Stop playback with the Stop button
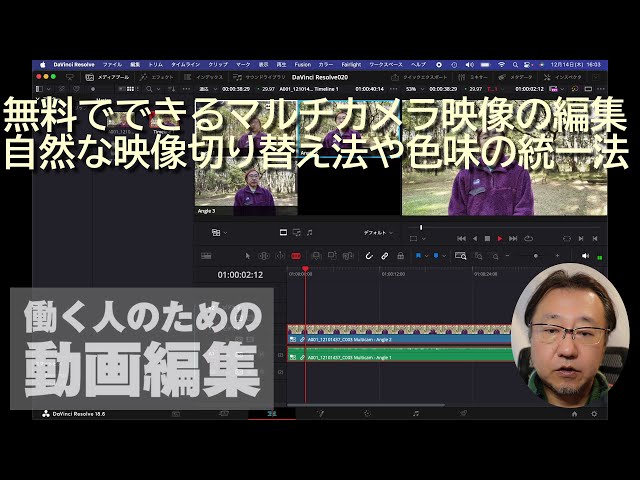Image resolution: width=640 pixels, height=480 pixels. [487, 238]
